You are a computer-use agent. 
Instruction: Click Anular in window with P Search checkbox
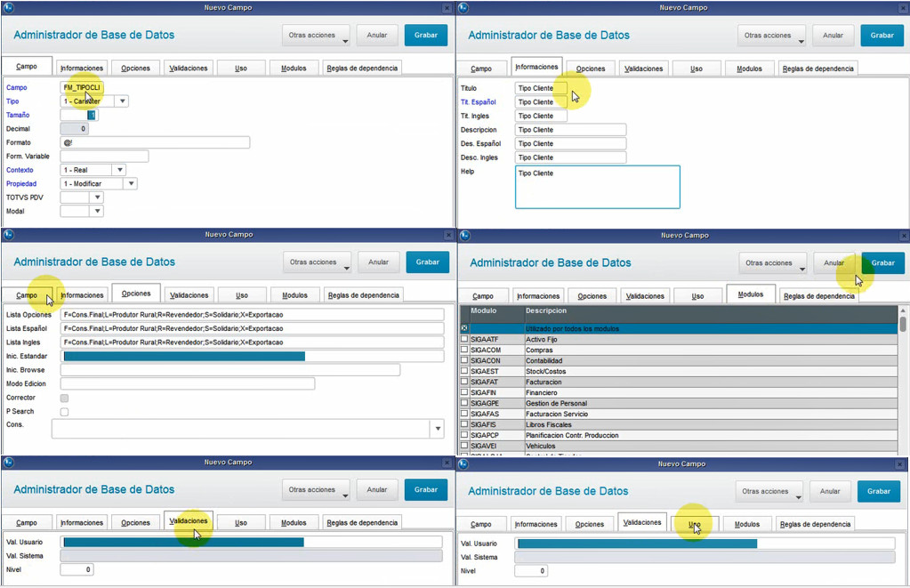[378, 262]
